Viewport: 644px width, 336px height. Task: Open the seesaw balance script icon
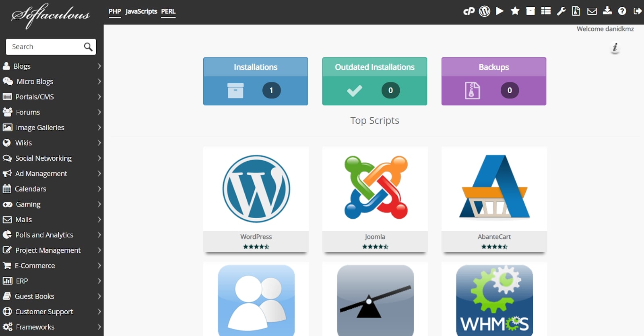click(x=375, y=300)
